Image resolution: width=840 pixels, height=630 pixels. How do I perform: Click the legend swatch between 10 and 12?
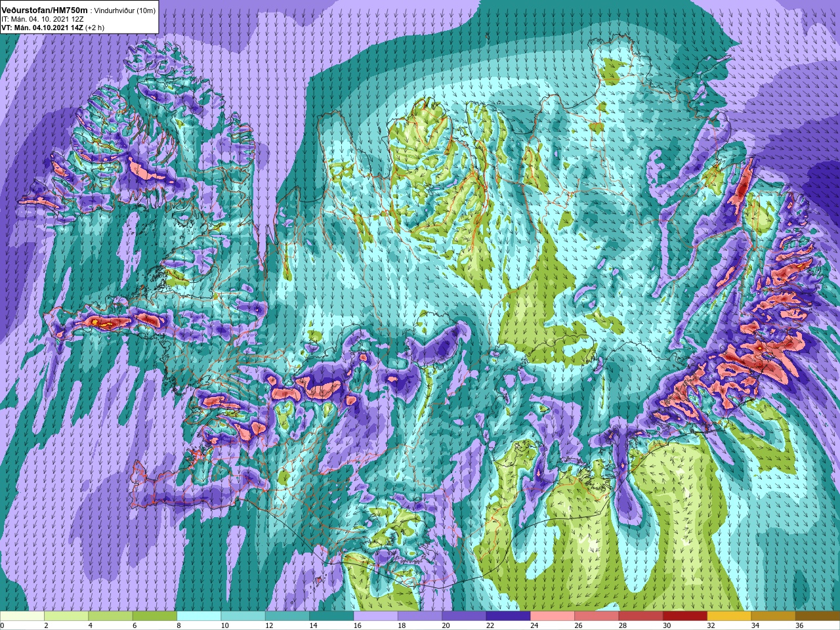point(243,616)
